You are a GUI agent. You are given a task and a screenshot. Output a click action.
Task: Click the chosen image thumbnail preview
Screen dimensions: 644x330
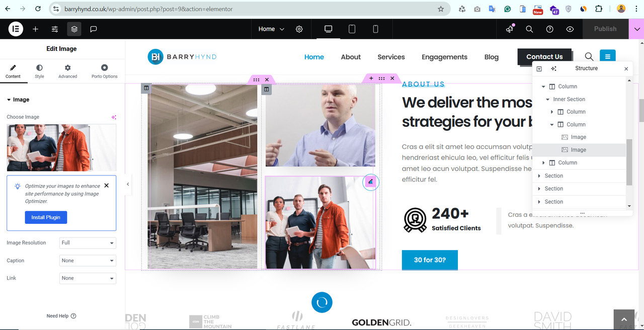pos(61,148)
